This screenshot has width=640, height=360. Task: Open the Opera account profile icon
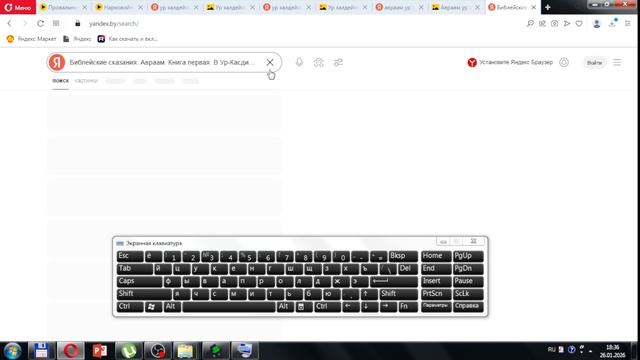click(596, 24)
